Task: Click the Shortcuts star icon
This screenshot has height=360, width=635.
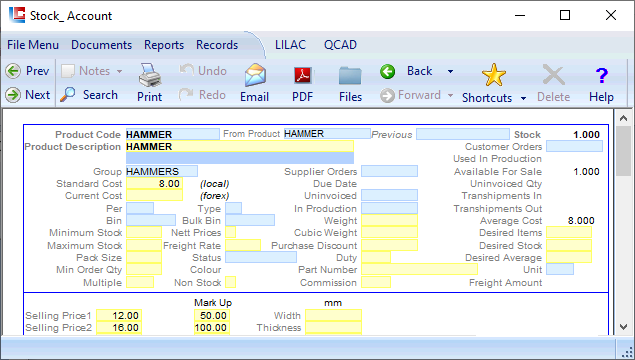Action: point(494,75)
